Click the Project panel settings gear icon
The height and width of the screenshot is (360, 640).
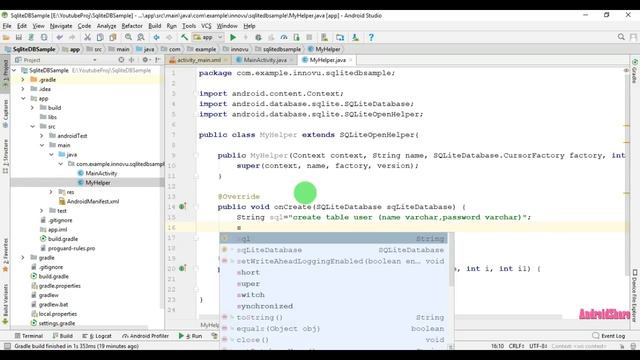145,60
